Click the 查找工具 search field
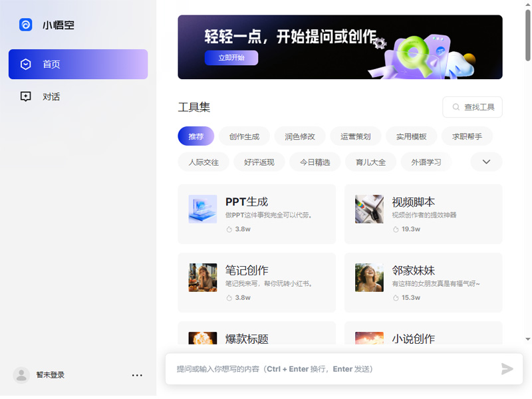Screen dimensions: 532x399 [472, 107]
